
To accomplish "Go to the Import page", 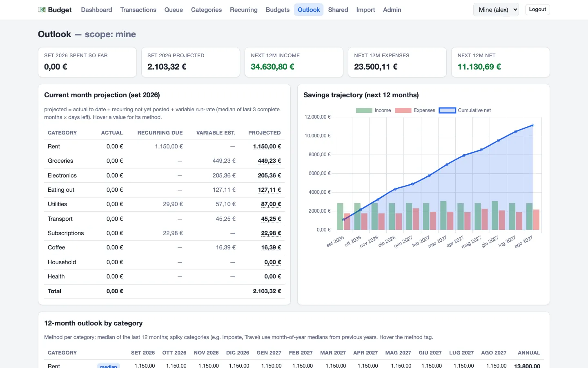I will click(365, 10).
